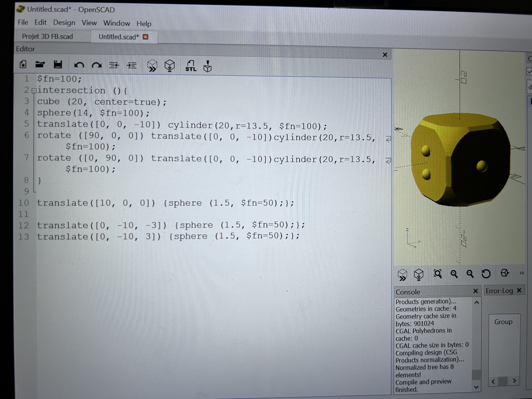The height and width of the screenshot is (399, 532).
Task: Switch to the perspective view cube icon
Action: click(x=504, y=273)
